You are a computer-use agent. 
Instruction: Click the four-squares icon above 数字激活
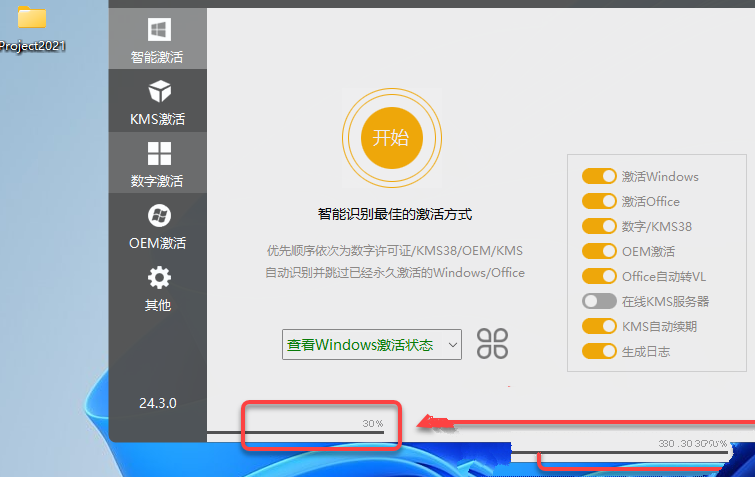click(x=159, y=154)
